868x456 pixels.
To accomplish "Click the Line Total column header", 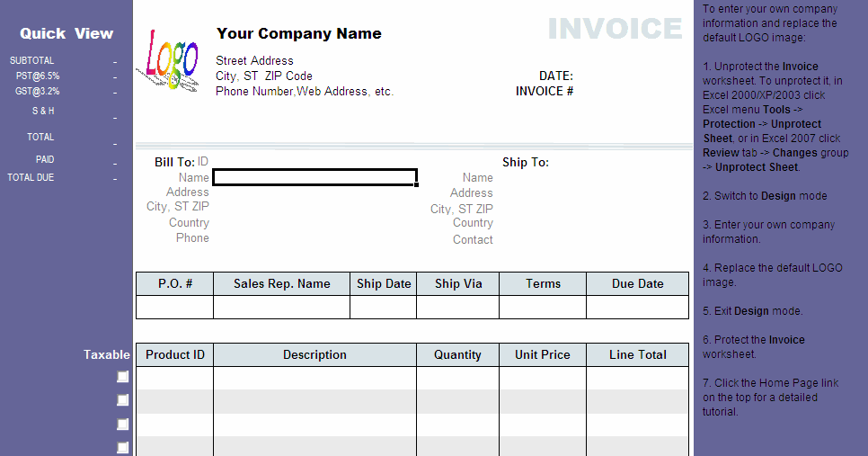I will coord(637,354).
